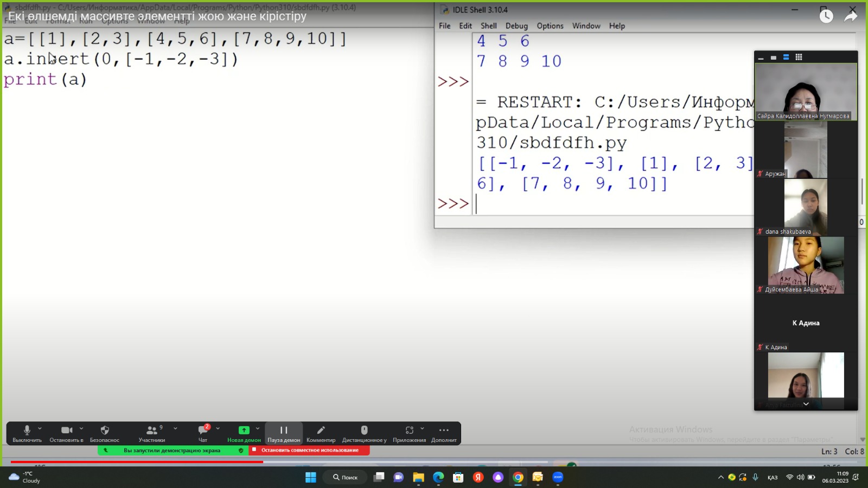
Task: Select Сайра Калидоллаевна Нугмарова video tile
Action: (x=806, y=92)
